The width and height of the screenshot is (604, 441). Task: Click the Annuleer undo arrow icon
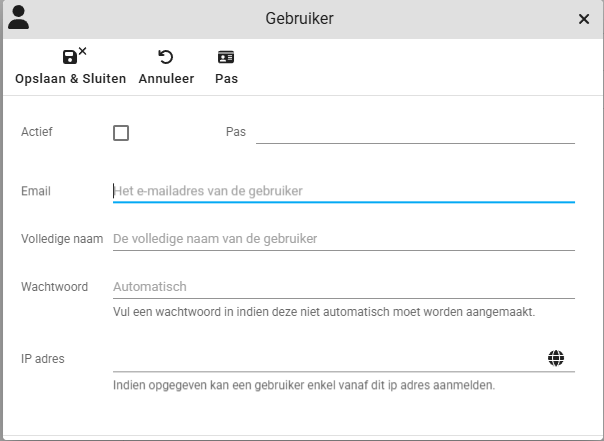[x=166, y=57]
